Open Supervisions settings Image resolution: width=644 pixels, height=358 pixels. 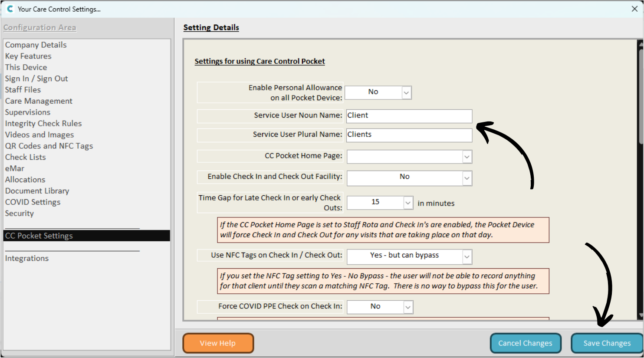(28, 112)
